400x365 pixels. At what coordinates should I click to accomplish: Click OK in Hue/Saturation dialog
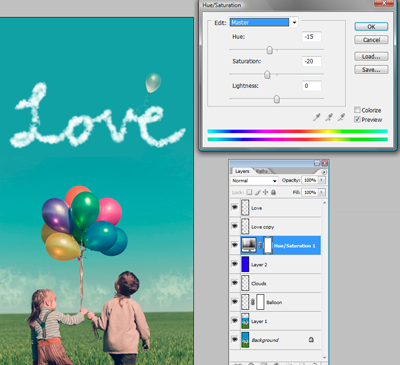(371, 27)
